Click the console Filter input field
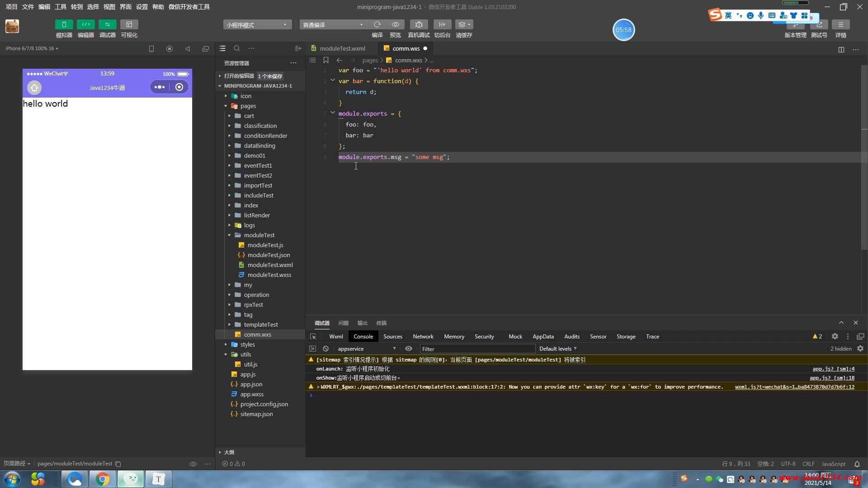Viewport: 868px width, 488px height. 477,348
